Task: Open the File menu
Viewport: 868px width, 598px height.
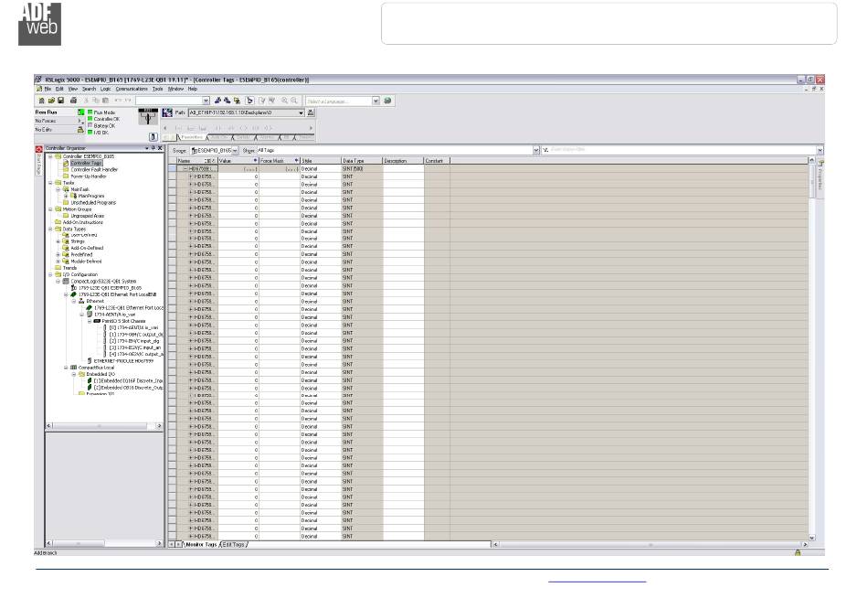Action: pyautogui.click(x=48, y=89)
